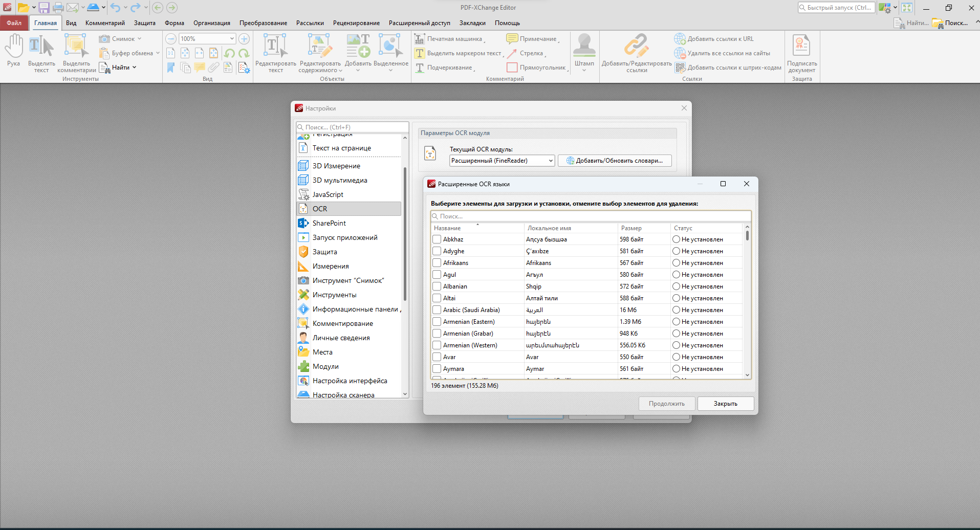Switch to the Вид ribbon tab
The image size is (980, 530).
(71, 23)
